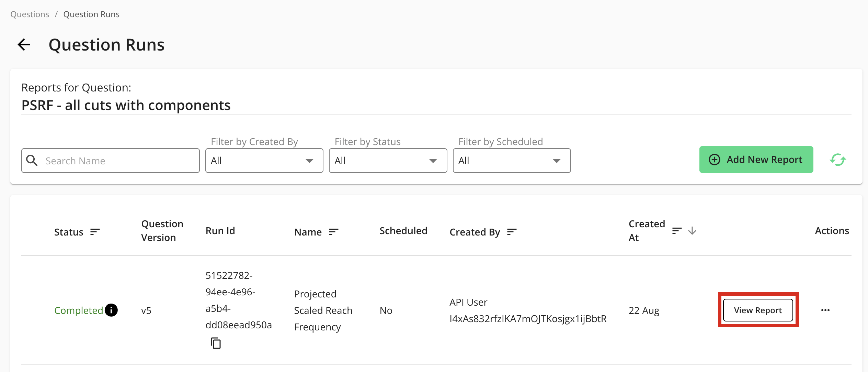Open the Filter by Status dropdown
Viewport: 868px width, 372px height.
(388, 161)
